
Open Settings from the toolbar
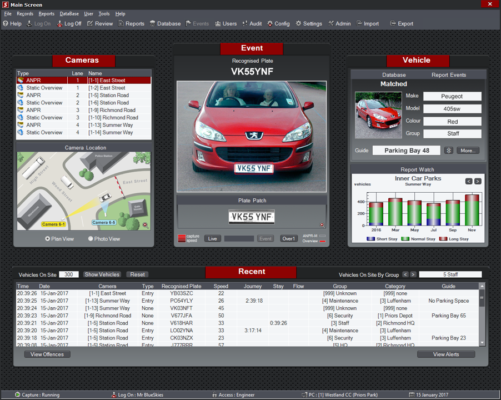pos(309,24)
